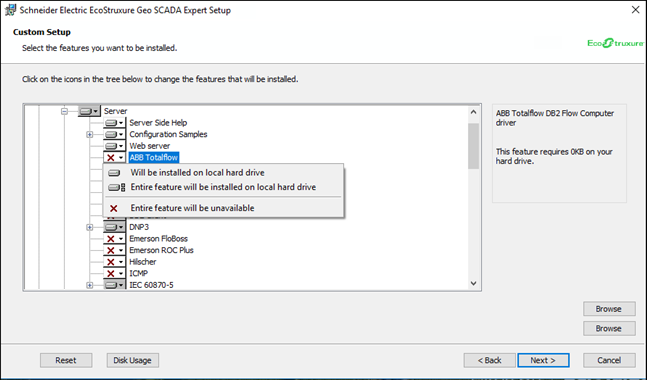The height and width of the screenshot is (380, 647).
Task: Click the ICMP red X feature icon
Action: click(114, 273)
